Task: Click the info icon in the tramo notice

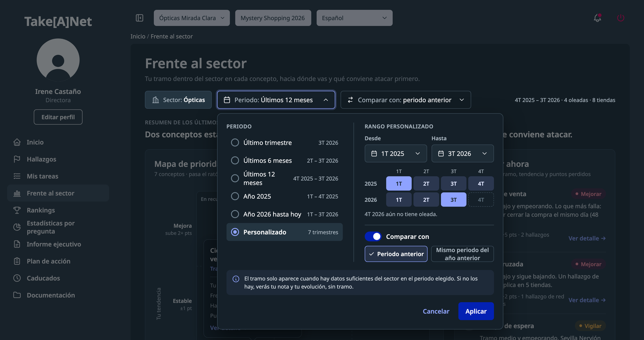Action: coord(236,279)
